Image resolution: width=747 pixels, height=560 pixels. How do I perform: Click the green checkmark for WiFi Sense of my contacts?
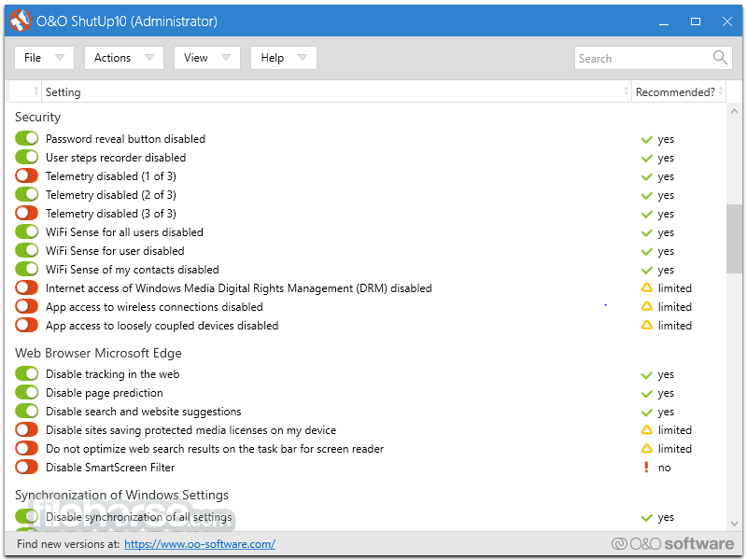point(646,271)
